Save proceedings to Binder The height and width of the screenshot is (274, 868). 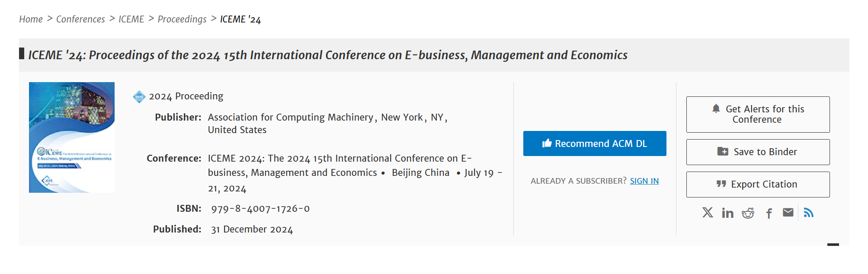[x=758, y=152]
